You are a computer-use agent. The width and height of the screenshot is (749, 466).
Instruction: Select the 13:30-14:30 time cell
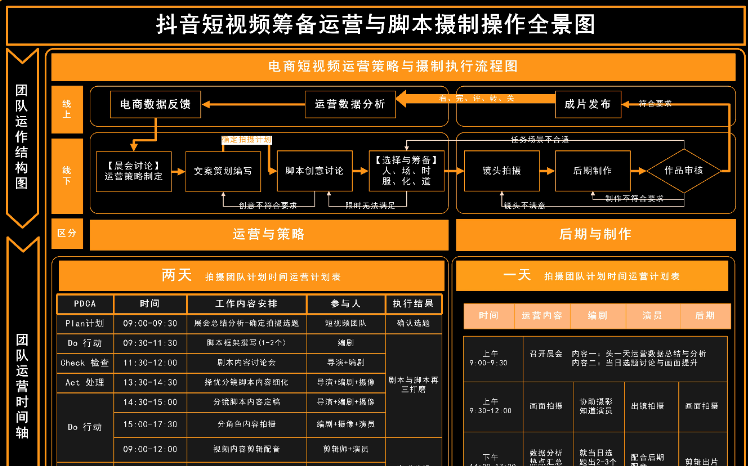tap(150, 382)
